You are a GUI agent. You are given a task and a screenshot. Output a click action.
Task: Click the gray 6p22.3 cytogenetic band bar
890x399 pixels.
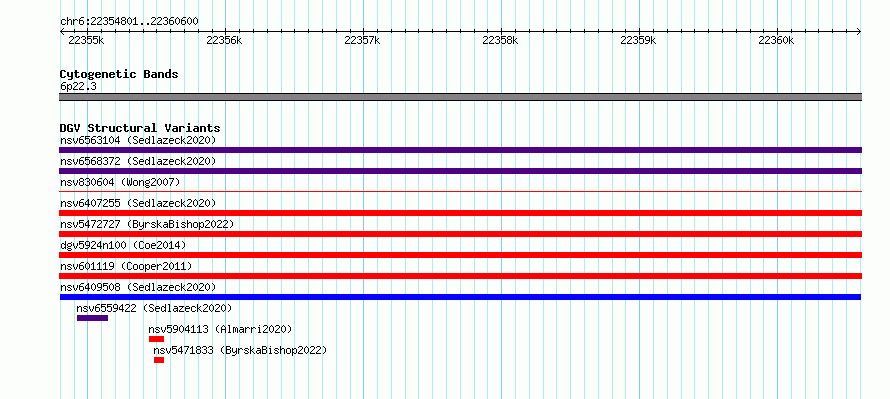460,97
